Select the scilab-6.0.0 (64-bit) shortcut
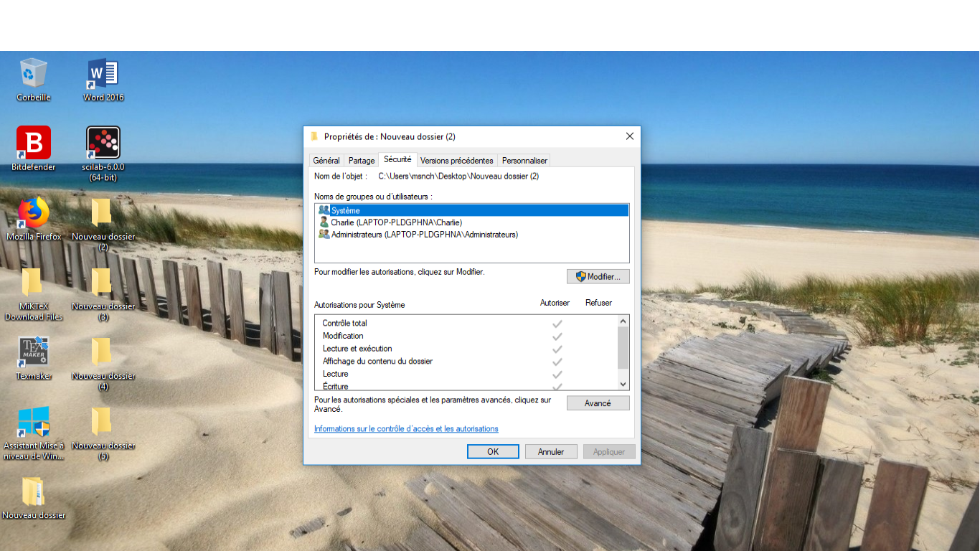980x551 pixels. [x=103, y=153]
